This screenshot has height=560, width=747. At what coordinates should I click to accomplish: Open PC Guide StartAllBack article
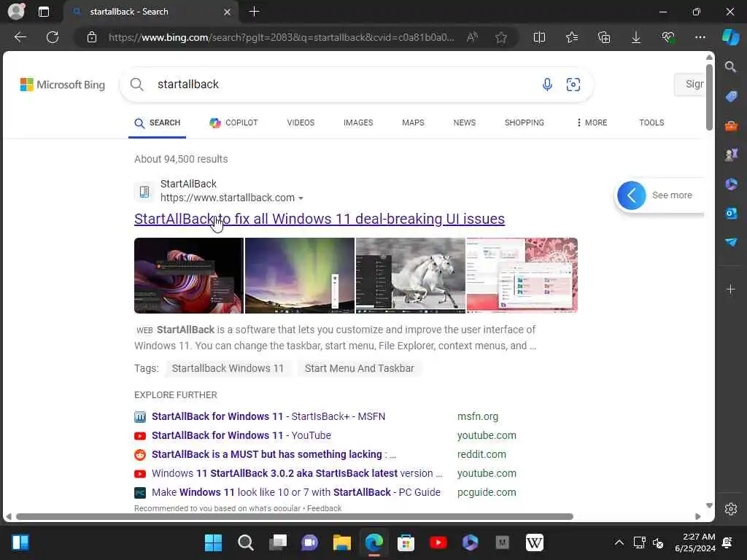[296, 492]
